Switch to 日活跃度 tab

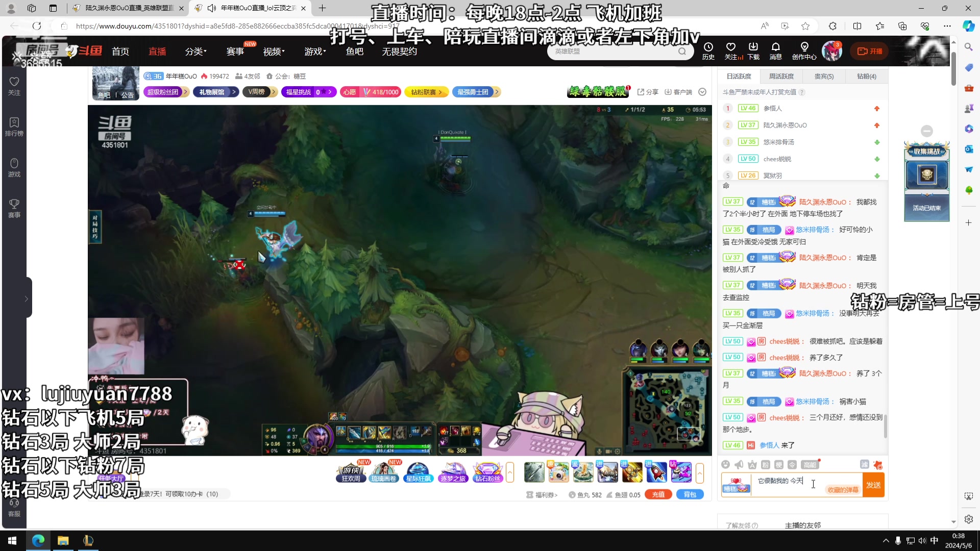point(739,76)
